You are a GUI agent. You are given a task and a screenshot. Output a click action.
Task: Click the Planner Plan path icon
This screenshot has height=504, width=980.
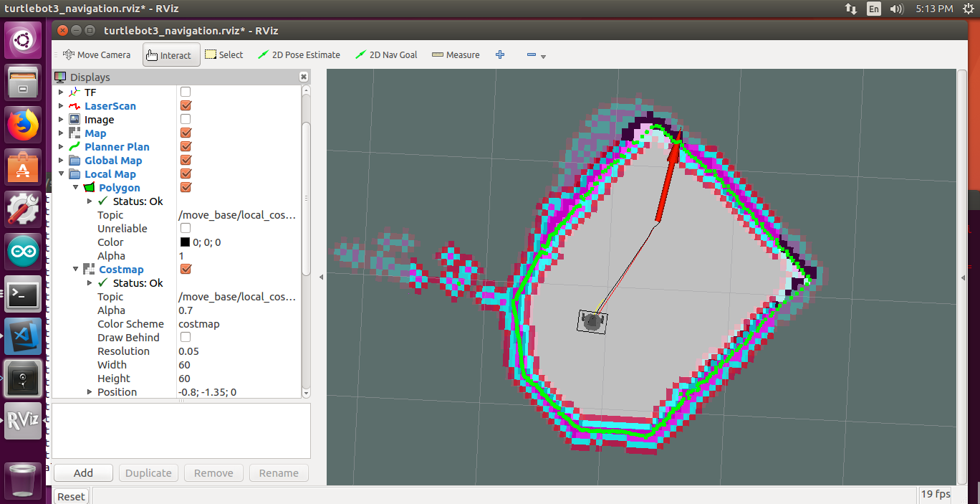[x=75, y=147]
